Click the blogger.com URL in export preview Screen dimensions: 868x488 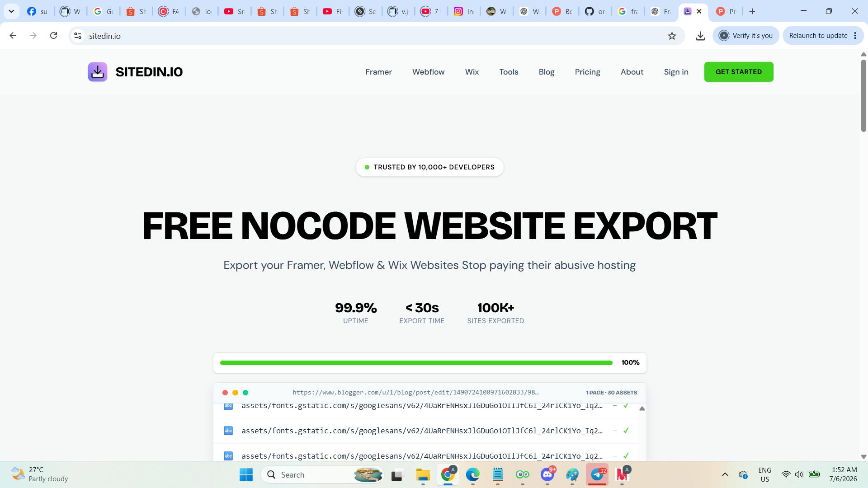pyautogui.click(x=415, y=392)
